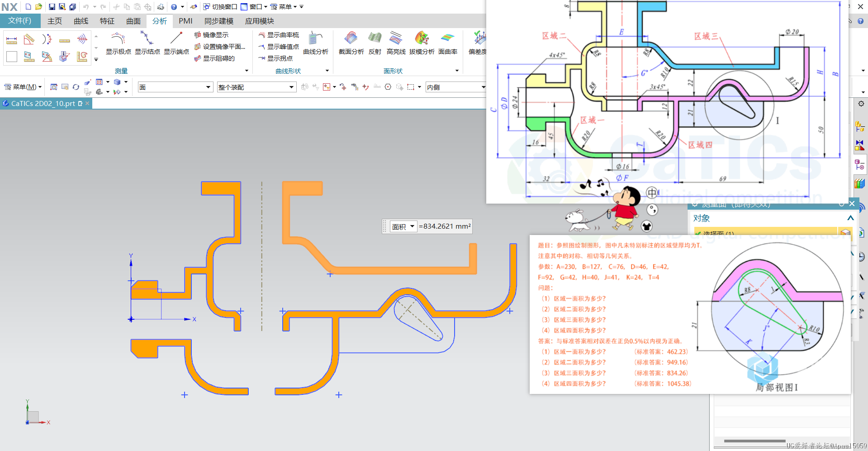Click Set Mirror Plane (设置镜像平面)

point(220,47)
